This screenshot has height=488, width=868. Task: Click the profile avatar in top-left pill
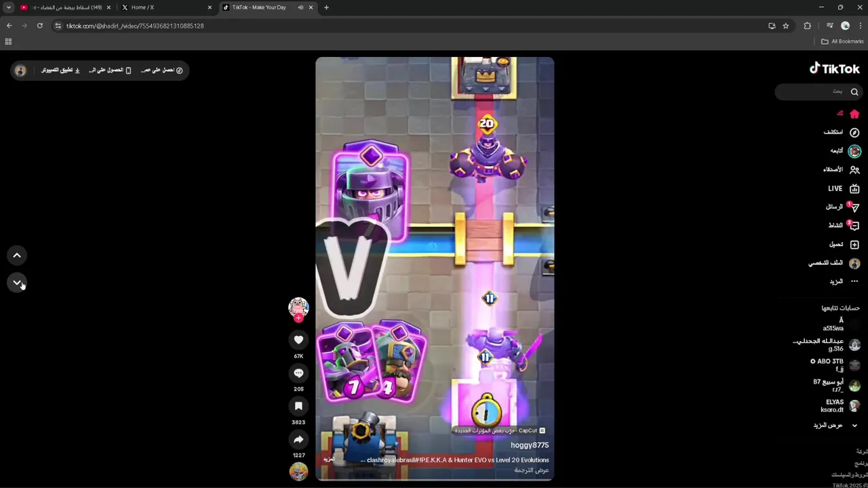click(x=20, y=70)
